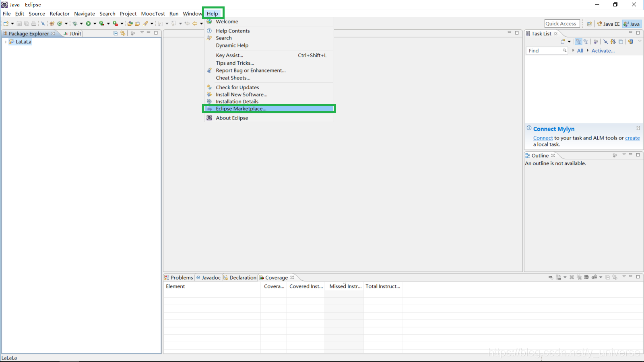Image resolution: width=644 pixels, height=362 pixels.
Task: Click the Run External Tools toolbar icon
Action: 115,24
